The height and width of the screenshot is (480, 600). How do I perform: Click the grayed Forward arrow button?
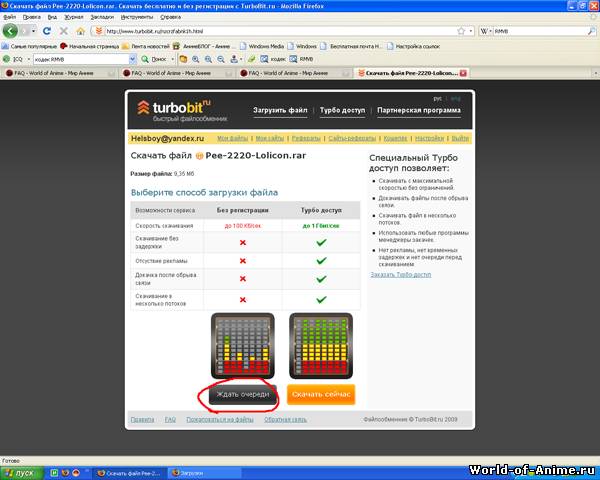(x=24, y=31)
